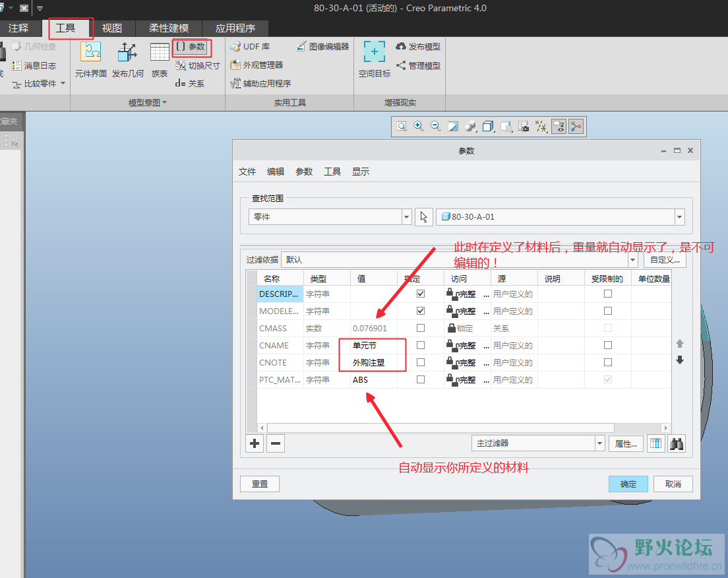This screenshot has width=728, height=578.
Task: Click the move row up arrow
Action: [680, 344]
